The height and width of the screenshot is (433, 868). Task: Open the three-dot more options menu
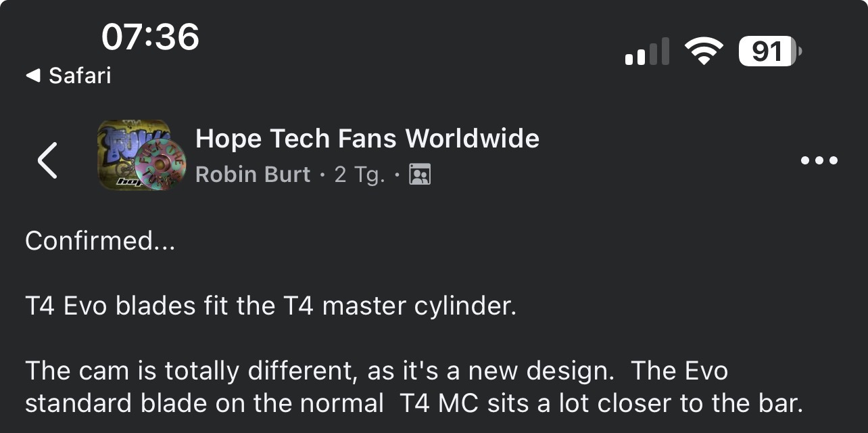(819, 160)
